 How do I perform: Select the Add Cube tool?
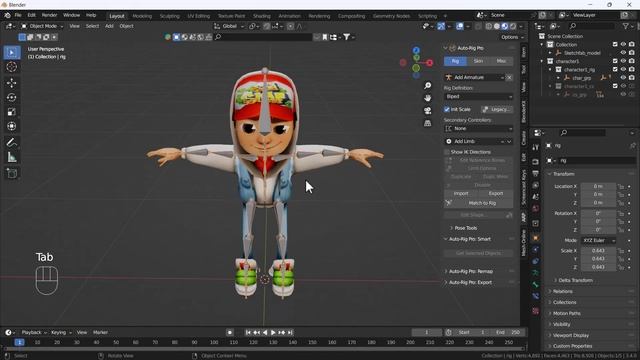pyautogui.click(x=12, y=173)
